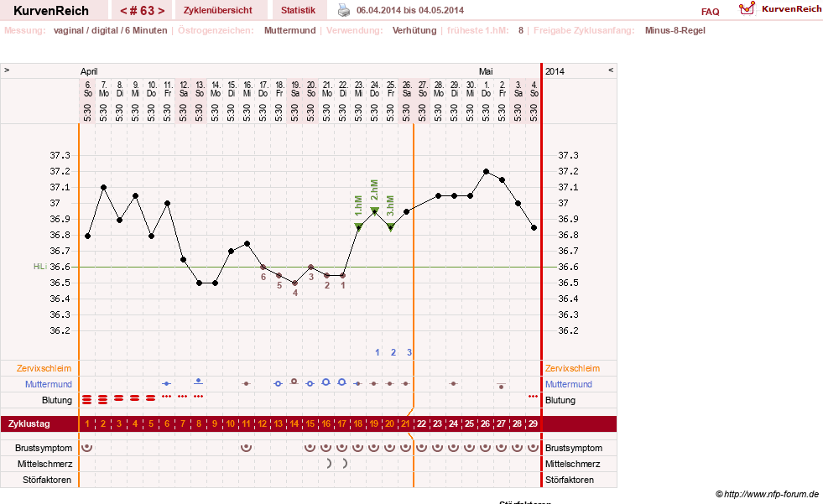Click the heavy bleeding icon on cycle day 1

tap(87, 400)
